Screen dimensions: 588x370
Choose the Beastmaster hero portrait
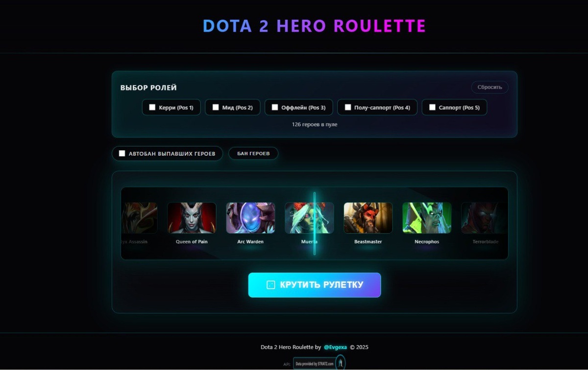(368, 218)
